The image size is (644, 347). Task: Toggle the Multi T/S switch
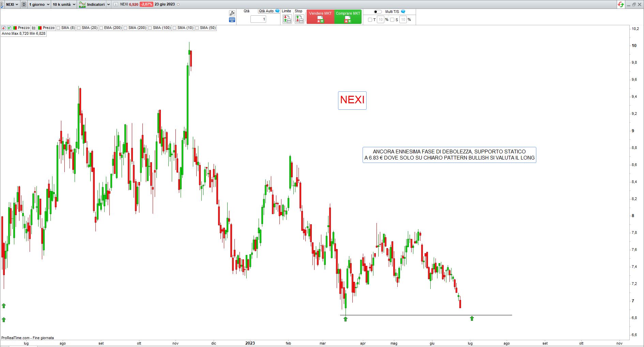click(378, 12)
